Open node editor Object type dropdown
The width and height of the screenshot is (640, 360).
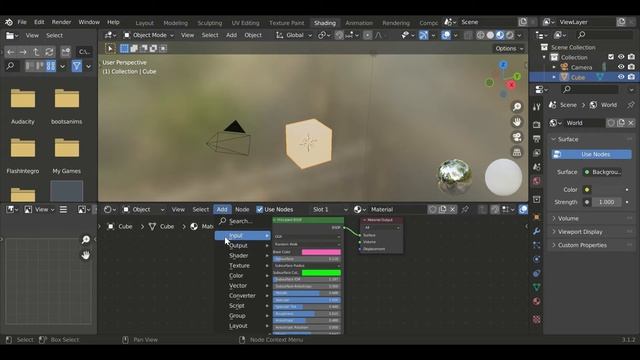(144, 209)
